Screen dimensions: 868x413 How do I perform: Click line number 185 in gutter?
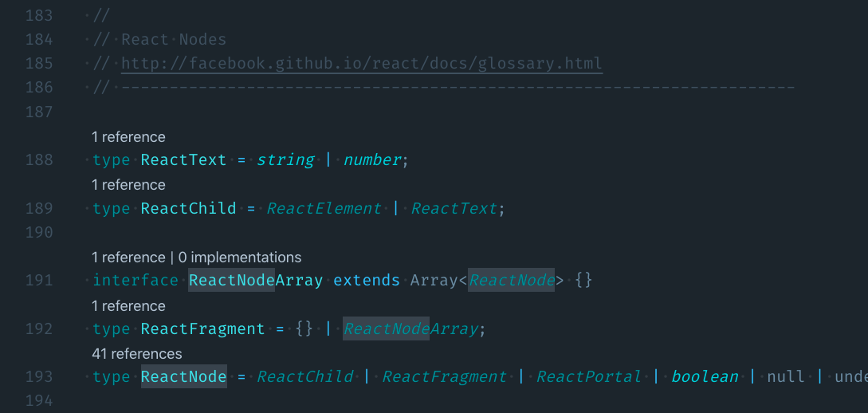[39, 64]
